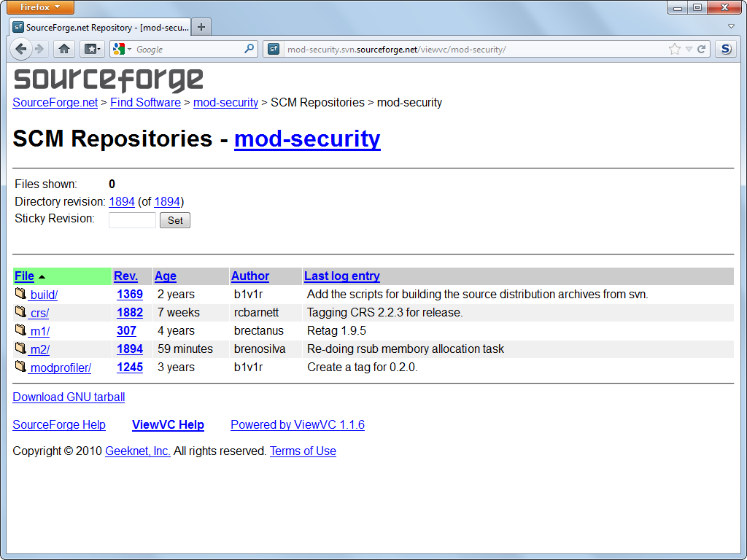Open the Firefox menu button

pyautogui.click(x=40, y=7)
